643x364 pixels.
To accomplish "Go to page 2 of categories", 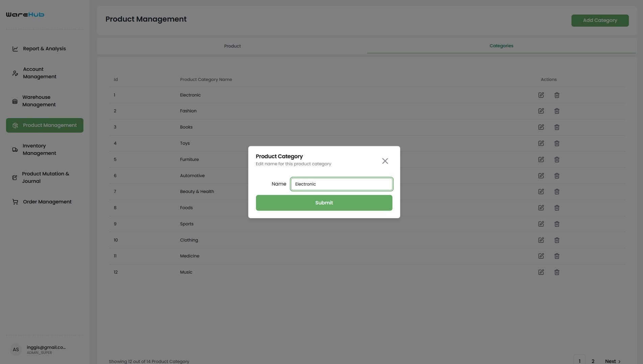I will pos(593,361).
